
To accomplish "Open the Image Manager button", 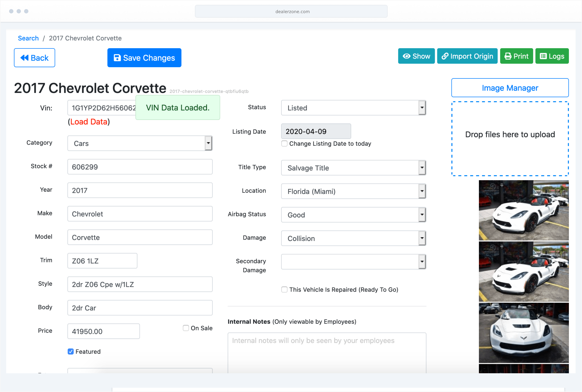I will pyautogui.click(x=510, y=88).
